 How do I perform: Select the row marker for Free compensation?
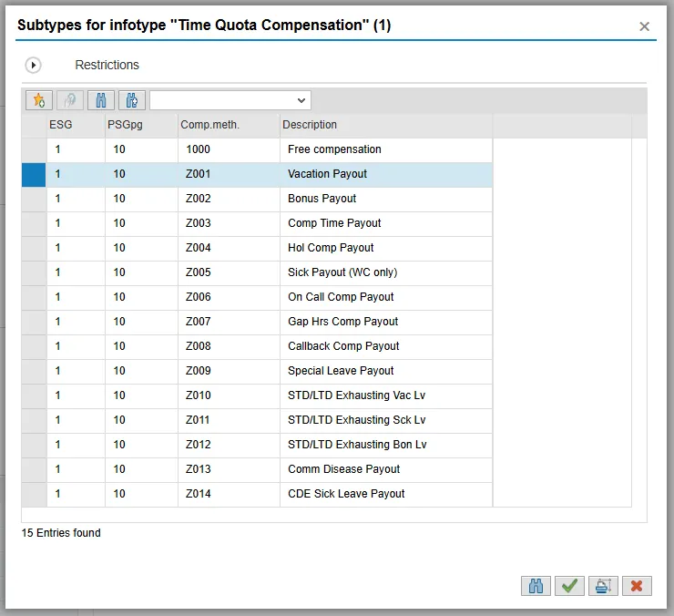[34, 149]
